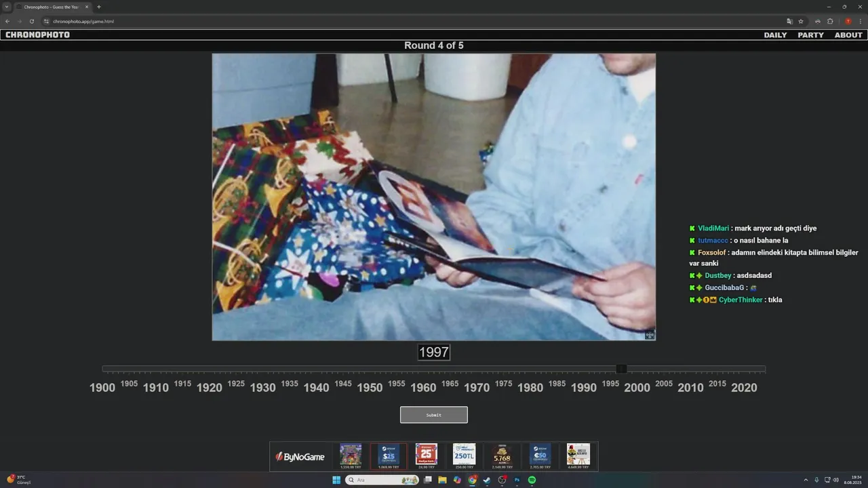Click the Round 4 of 5 heading
This screenshot has width=868, height=488.
coord(434,45)
